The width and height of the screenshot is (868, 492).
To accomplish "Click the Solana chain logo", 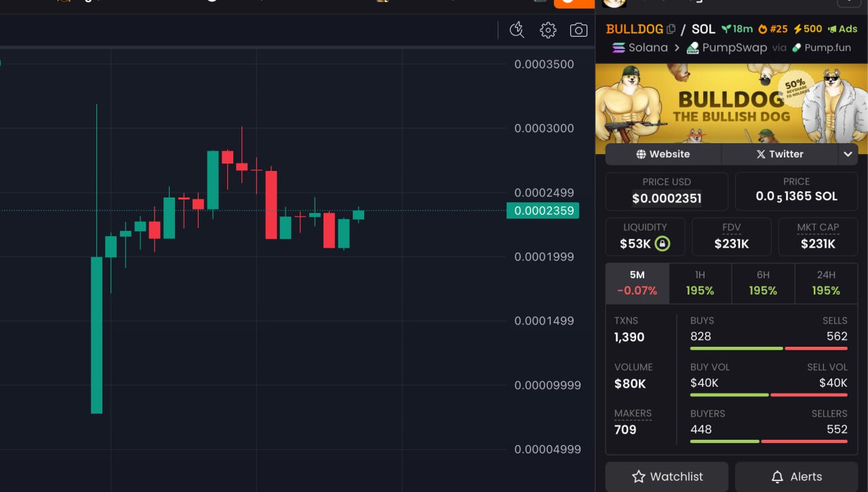I will click(618, 48).
